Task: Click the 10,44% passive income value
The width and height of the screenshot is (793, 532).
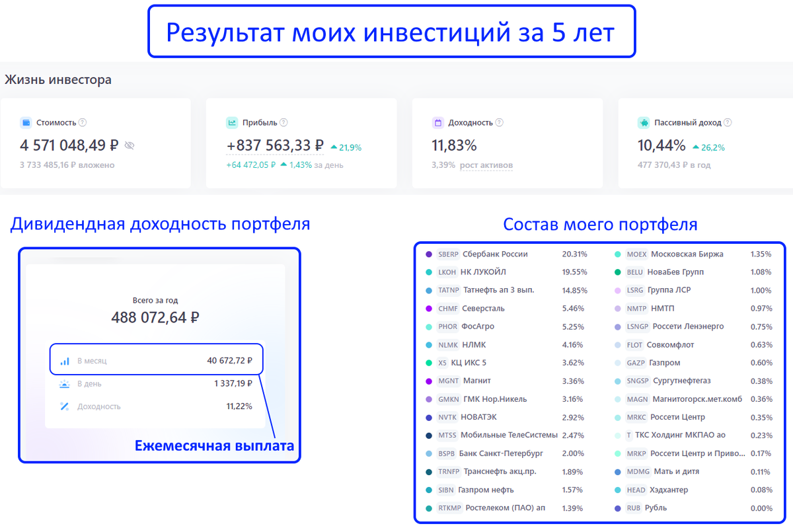Action: [661, 145]
